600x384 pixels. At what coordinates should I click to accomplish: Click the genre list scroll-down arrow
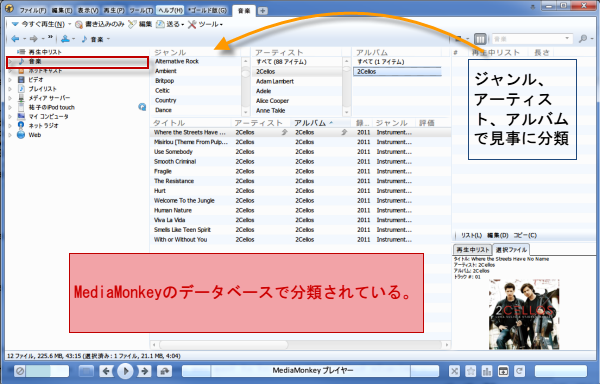pos(246,112)
